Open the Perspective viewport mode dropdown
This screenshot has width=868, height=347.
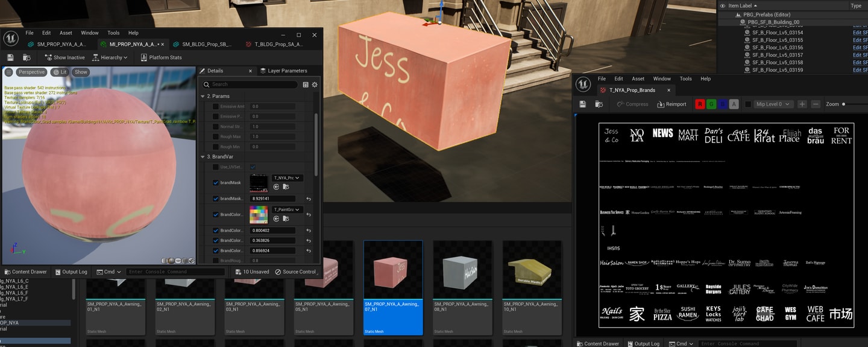pos(31,72)
